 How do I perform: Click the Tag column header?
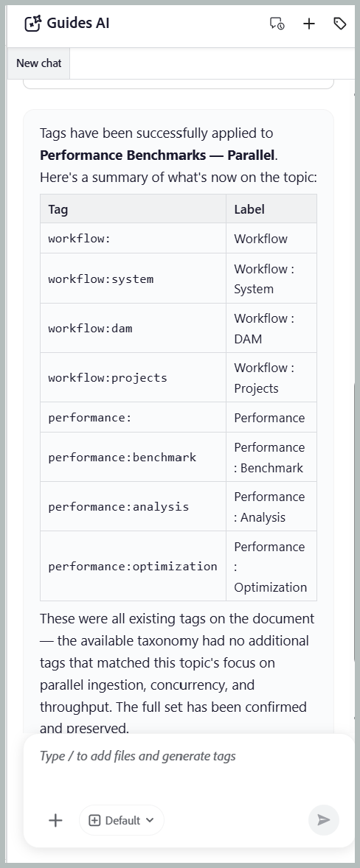tap(133, 209)
